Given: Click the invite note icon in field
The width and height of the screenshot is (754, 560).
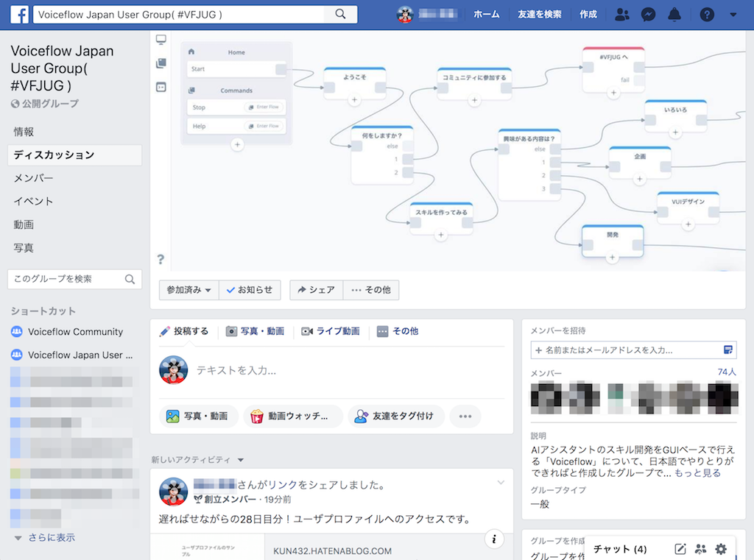Looking at the screenshot, I should [x=728, y=350].
